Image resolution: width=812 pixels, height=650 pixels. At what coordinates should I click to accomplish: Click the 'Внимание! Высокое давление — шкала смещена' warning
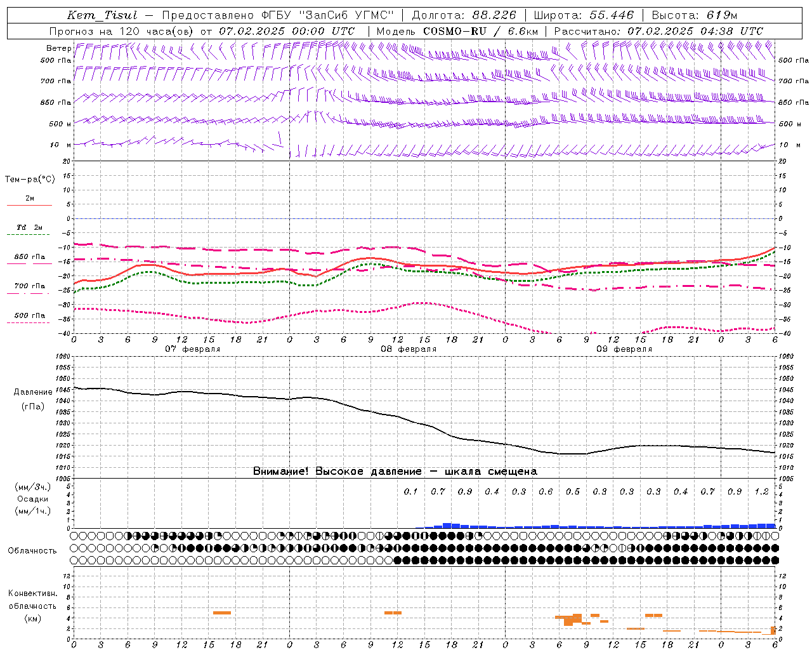point(395,471)
